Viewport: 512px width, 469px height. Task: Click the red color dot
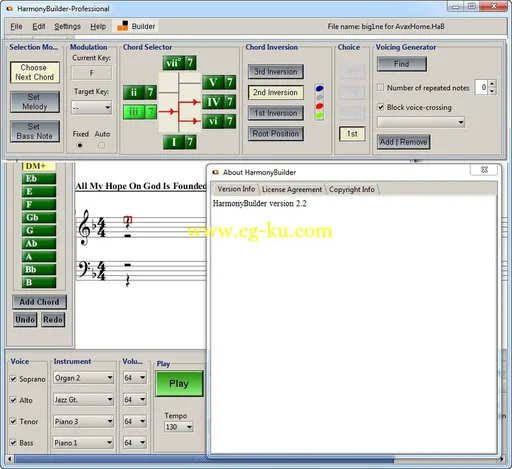[319, 106]
